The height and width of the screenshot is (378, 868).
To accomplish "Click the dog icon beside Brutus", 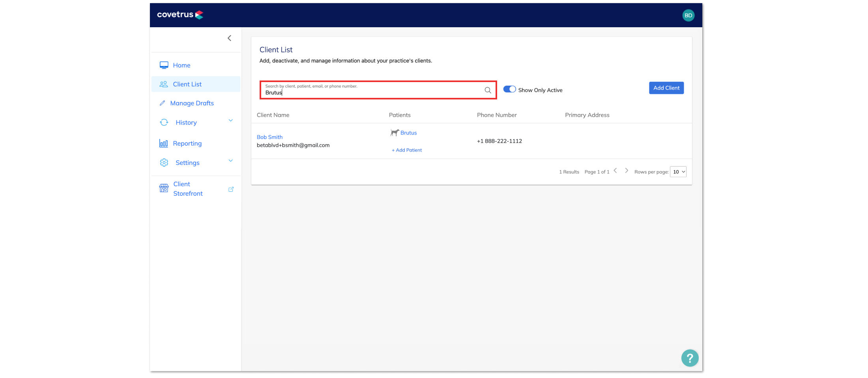I will click(x=395, y=133).
